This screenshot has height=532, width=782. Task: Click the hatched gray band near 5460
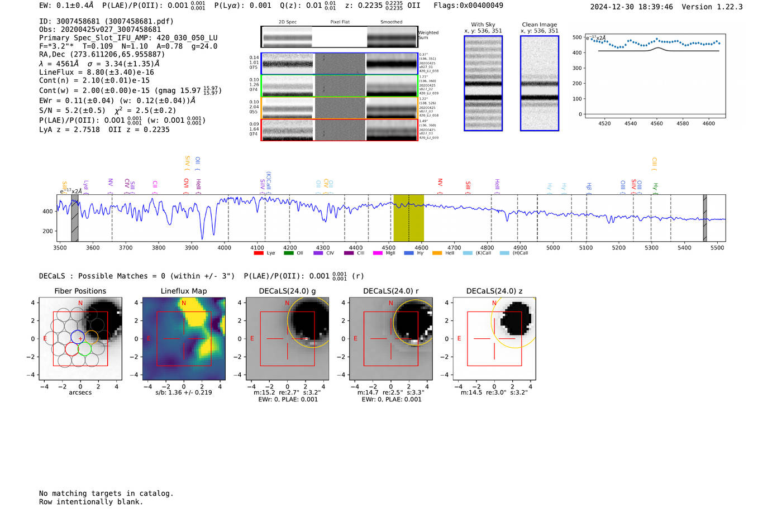coord(705,218)
